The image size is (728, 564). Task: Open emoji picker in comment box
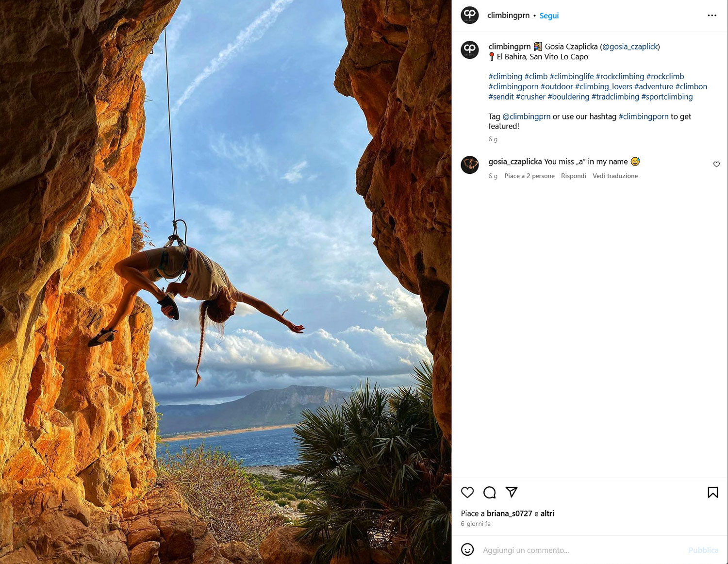click(467, 549)
